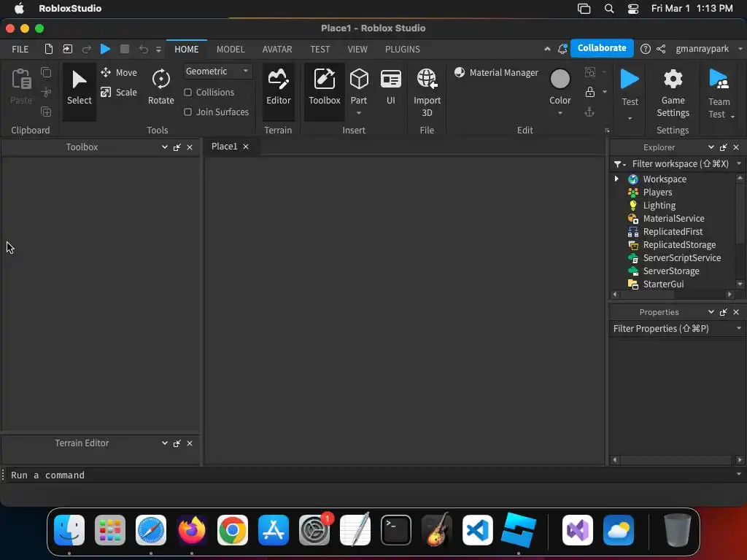
Task: Toggle the Toolbox in Insert group
Action: coord(325,91)
